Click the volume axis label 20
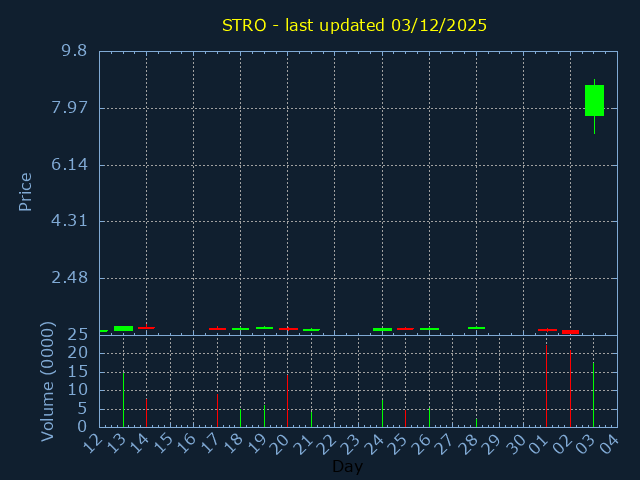The height and width of the screenshot is (480, 640). (x=78, y=353)
